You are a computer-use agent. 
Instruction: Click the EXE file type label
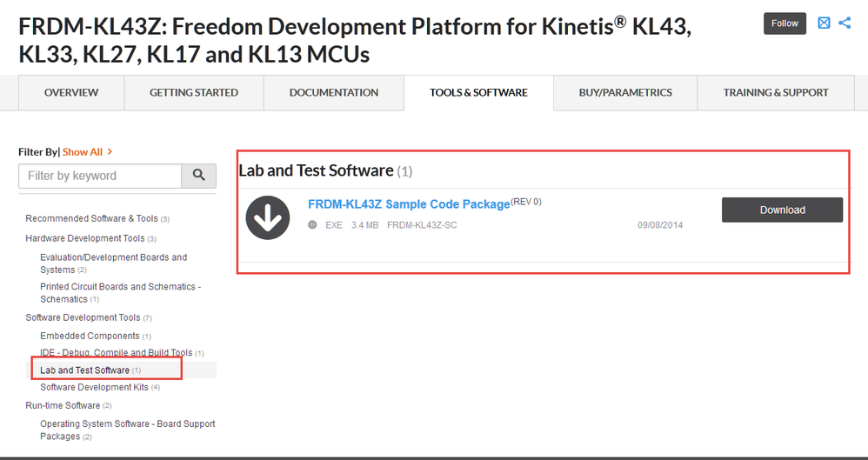[334, 225]
